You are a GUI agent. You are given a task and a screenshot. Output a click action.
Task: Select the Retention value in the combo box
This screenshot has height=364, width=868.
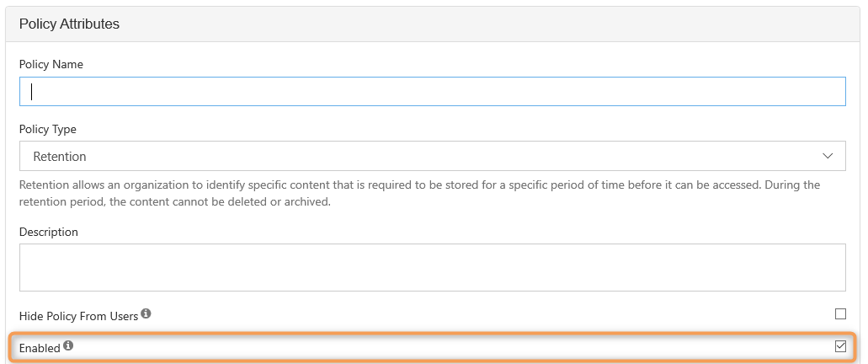60,157
